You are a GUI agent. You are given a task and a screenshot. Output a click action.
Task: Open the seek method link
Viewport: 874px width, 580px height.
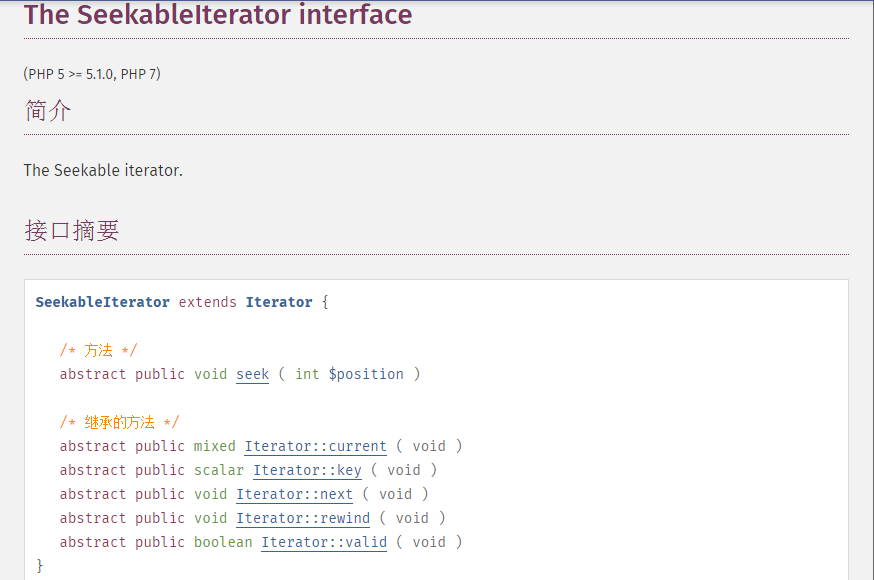point(252,374)
